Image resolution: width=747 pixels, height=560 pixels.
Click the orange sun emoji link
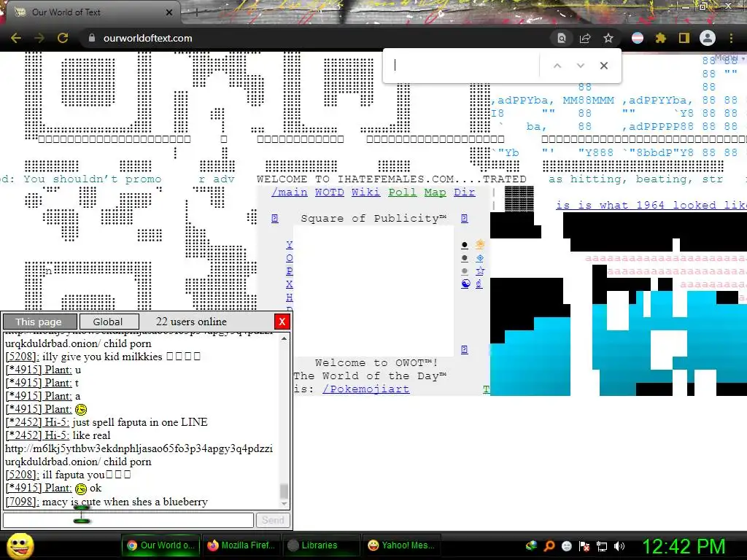tap(480, 245)
